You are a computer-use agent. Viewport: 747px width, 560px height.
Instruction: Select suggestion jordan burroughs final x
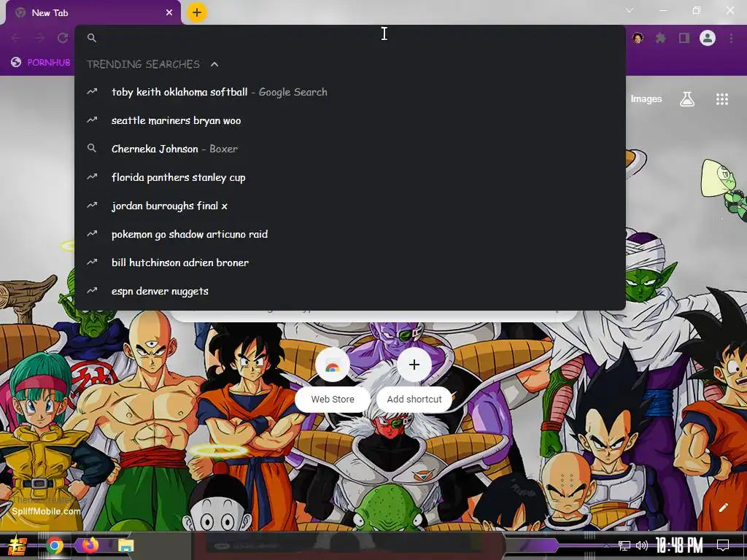(x=350, y=206)
